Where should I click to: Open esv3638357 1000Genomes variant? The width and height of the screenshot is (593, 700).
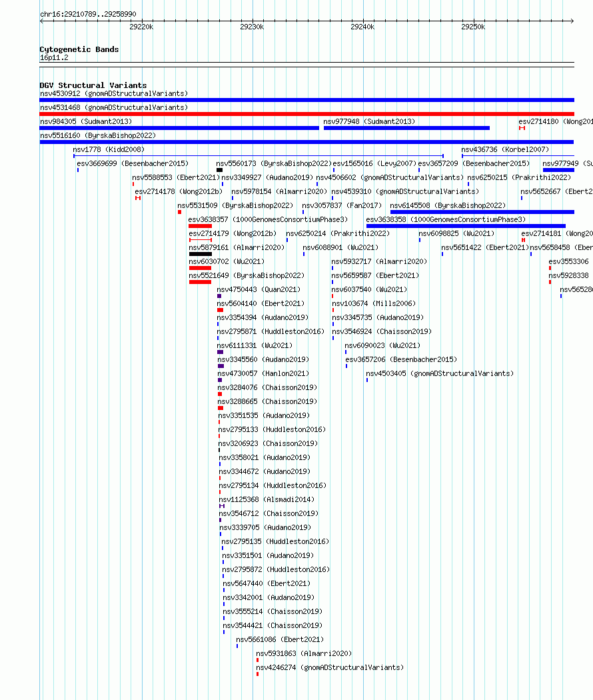[268, 219]
